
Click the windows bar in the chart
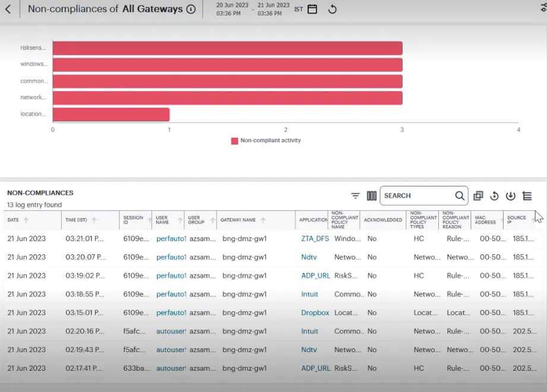227,65
